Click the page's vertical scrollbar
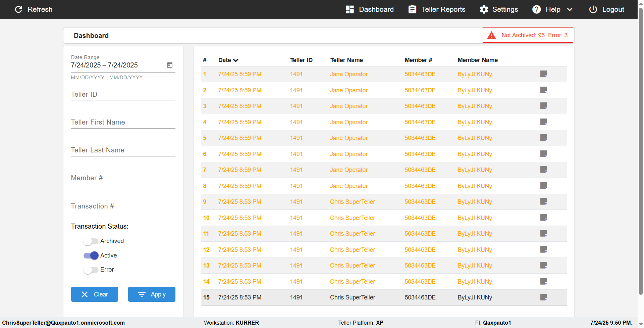The image size is (644, 328). [640, 151]
